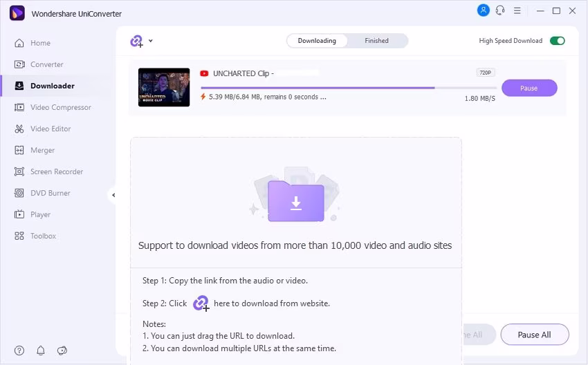
Task: Open the support headset icon
Action: (500, 10)
